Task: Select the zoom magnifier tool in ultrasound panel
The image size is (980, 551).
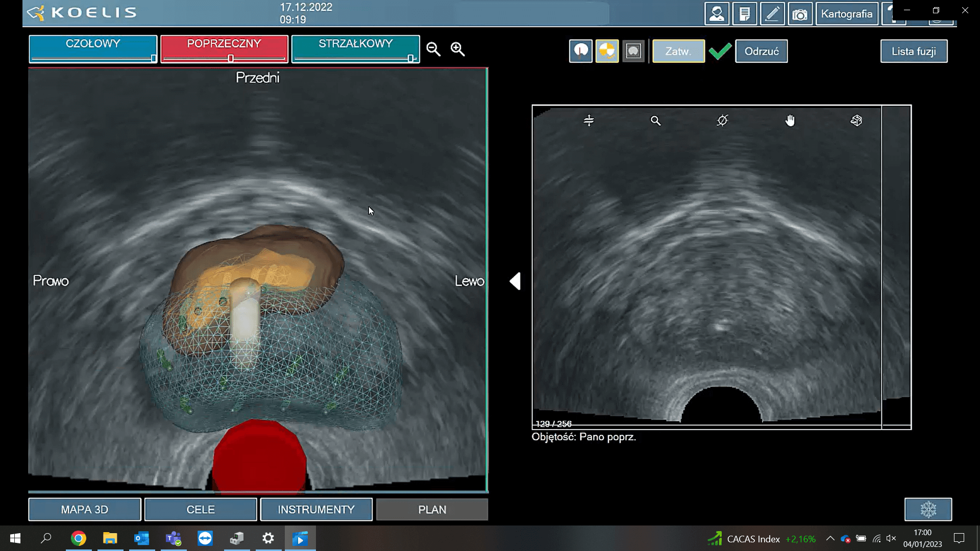Action: point(656,120)
